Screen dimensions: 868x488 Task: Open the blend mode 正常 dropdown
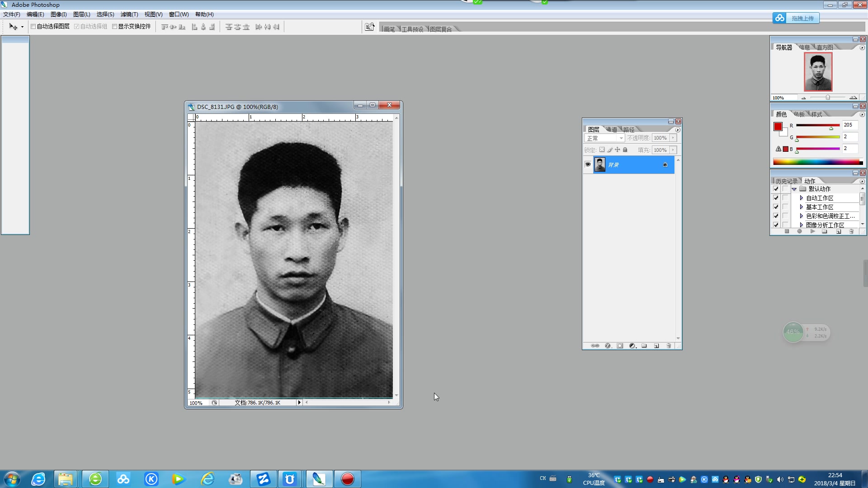point(604,138)
